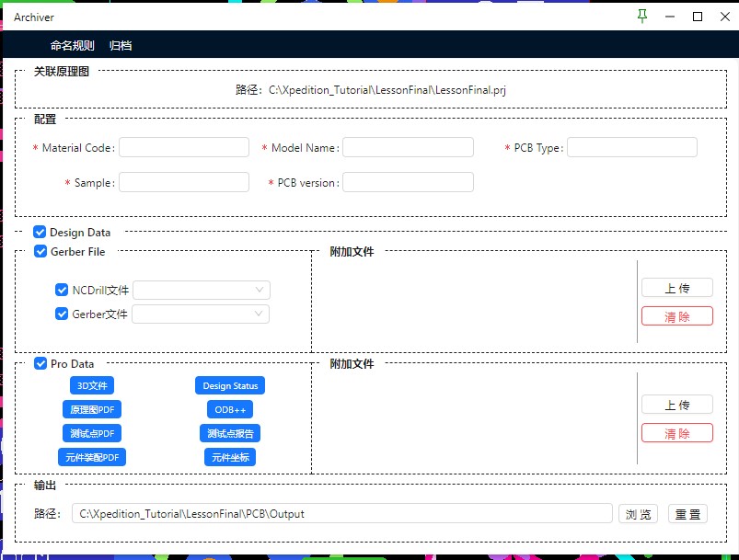Image resolution: width=739 pixels, height=560 pixels.
Task: Click the output path input field
Action: pos(341,513)
